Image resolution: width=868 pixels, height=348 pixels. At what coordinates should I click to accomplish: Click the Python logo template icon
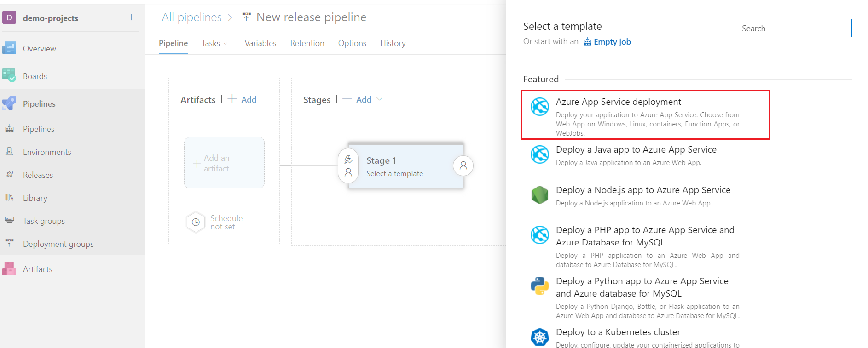click(x=540, y=286)
